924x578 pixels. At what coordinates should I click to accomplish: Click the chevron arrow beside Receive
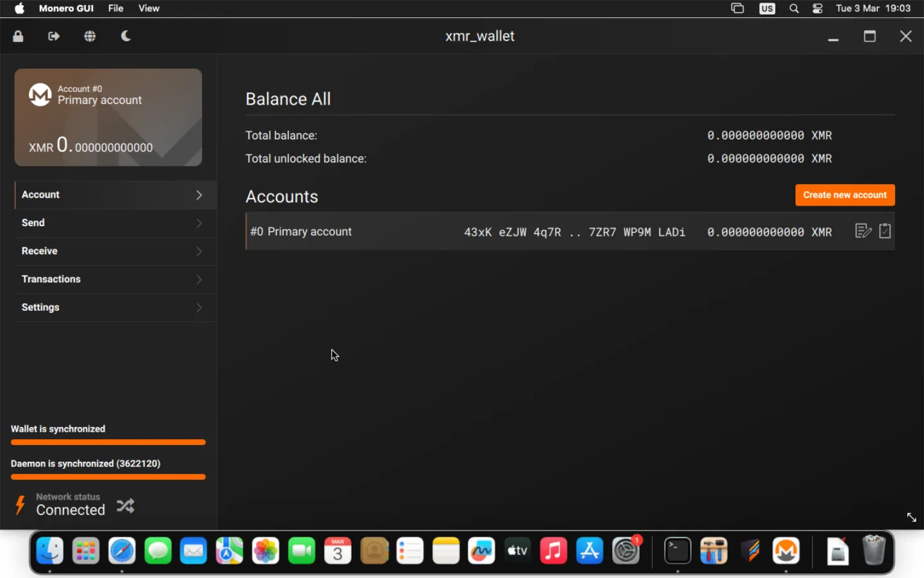pyautogui.click(x=199, y=251)
